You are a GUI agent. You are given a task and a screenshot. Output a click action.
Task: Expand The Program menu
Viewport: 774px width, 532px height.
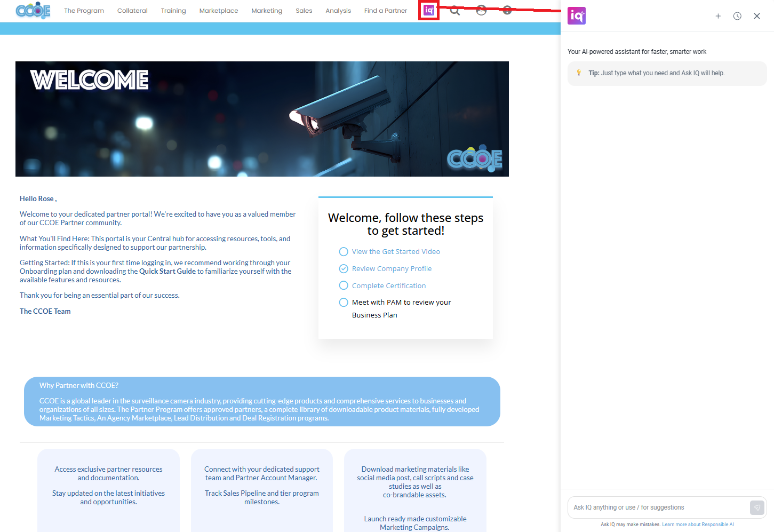(84, 11)
